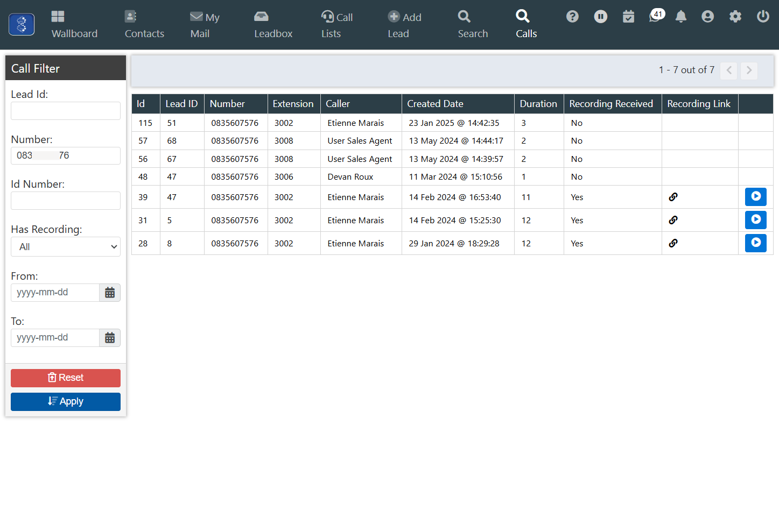Click the red Reset button
The image size is (779, 532).
(66, 378)
